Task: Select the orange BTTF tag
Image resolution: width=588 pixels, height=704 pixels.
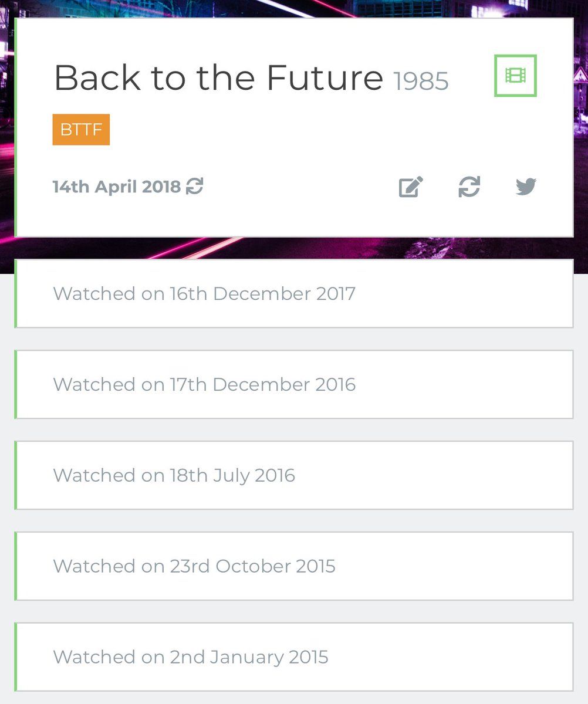Action: [x=81, y=129]
